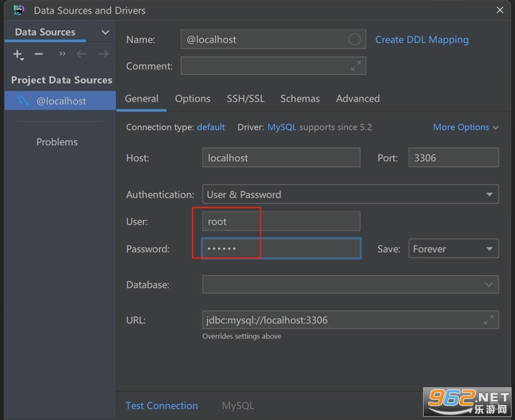Open the Save password dropdown set to Forever
The width and height of the screenshot is (515, 420).
(453, 249)
